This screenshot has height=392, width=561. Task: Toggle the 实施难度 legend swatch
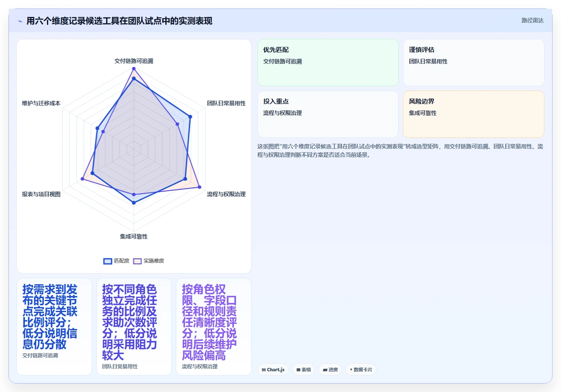tap(137, 261)
